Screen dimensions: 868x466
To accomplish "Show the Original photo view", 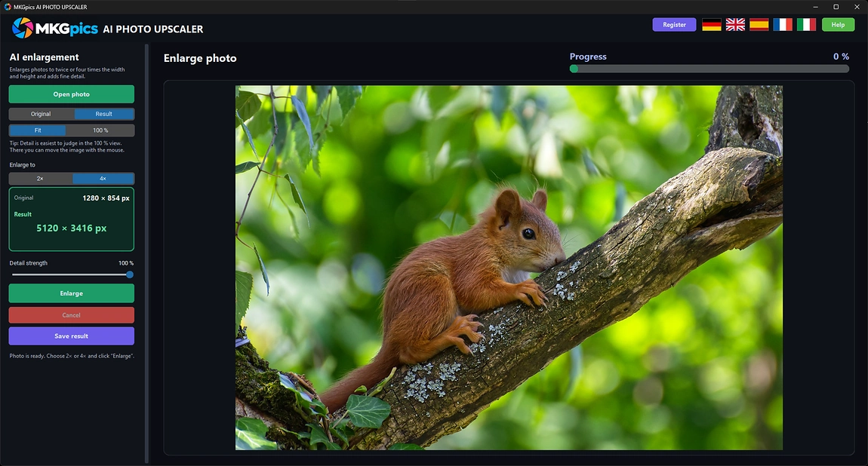I will (41, 114).
